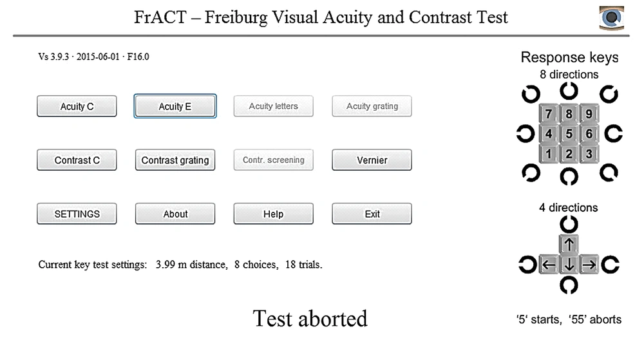Open the Help page

point(274,214)
